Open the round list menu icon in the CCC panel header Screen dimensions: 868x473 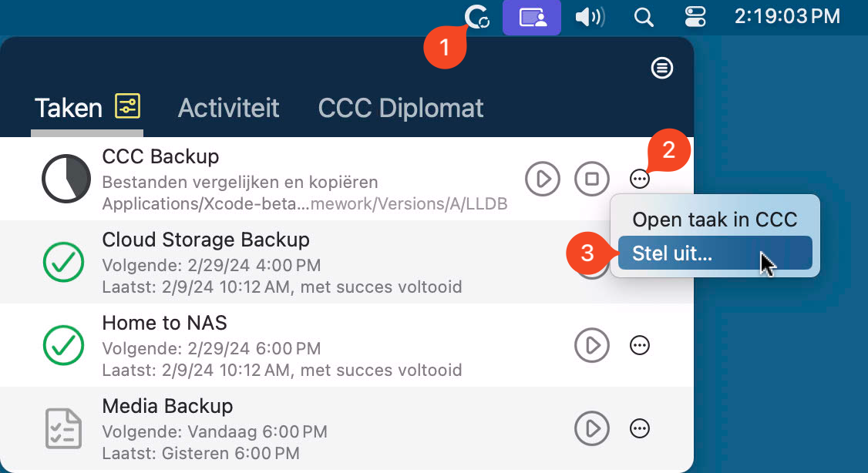[x=661, y=68]
